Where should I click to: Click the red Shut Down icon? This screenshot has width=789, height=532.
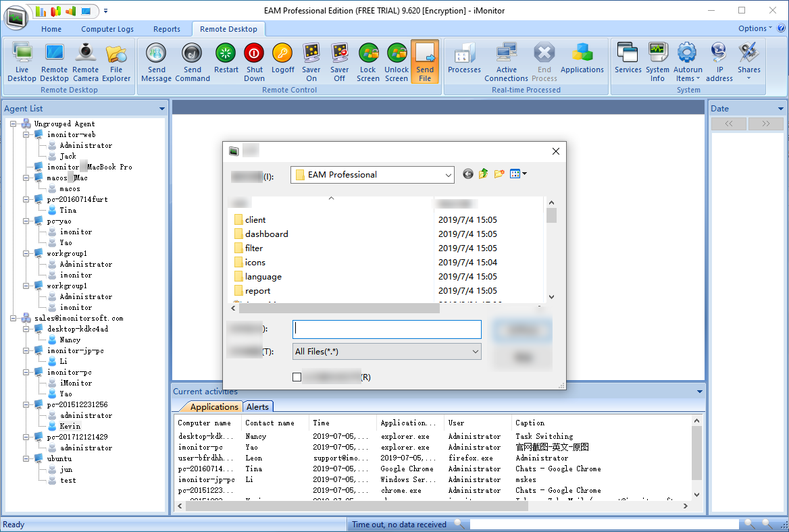point(254,62)
